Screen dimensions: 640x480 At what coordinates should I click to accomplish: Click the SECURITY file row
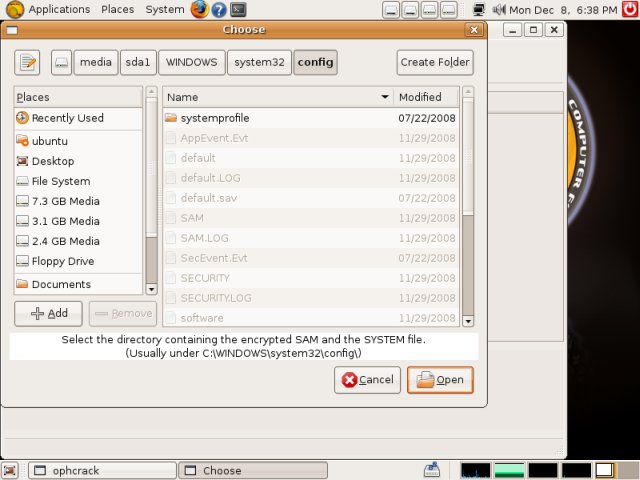tap(311, 278)
